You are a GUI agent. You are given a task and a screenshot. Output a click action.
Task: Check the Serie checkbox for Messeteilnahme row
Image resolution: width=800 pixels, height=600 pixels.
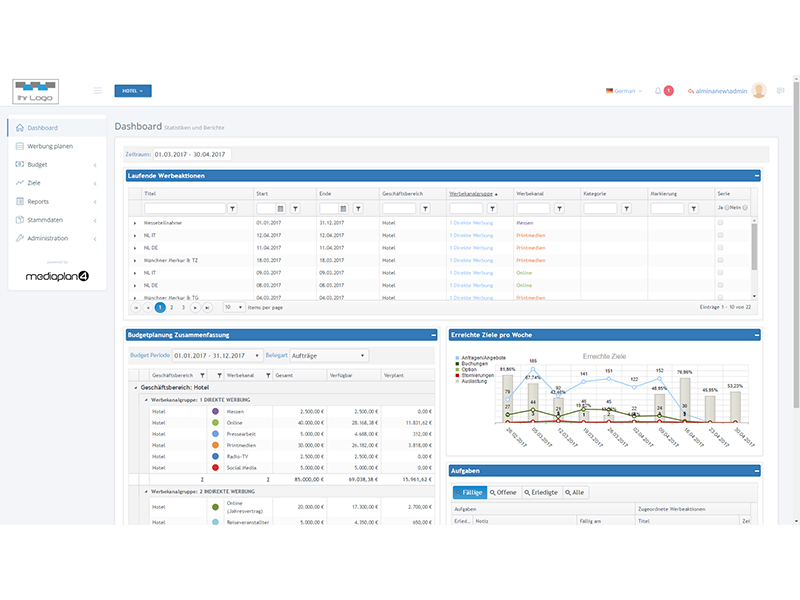720,222
